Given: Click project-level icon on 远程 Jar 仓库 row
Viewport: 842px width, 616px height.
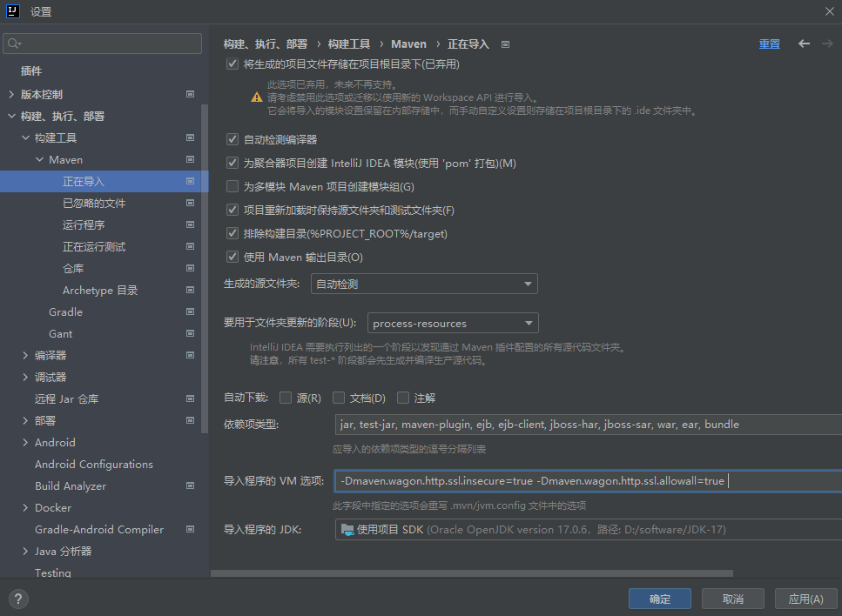Looking at the screenshot, I should point(190,398).
